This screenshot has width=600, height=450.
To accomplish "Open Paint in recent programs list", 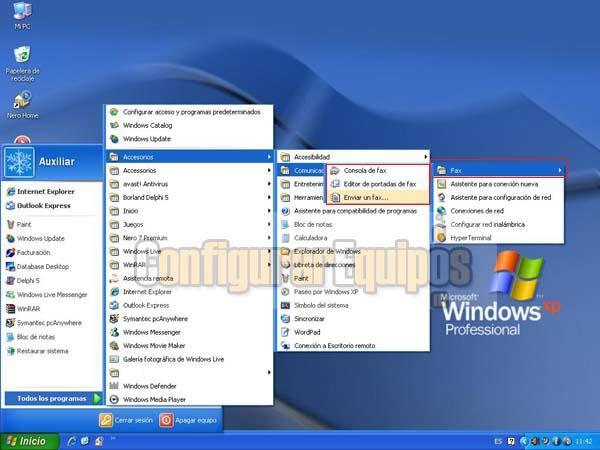I will 19,225.
